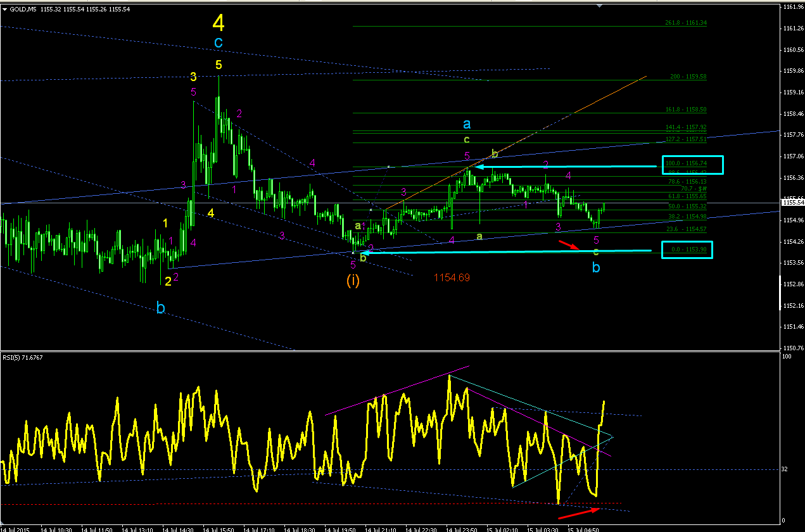805x532 pixels.
Task: Click price axis value 1159.86
Action: pyautogui.click(x=793, y=71)
